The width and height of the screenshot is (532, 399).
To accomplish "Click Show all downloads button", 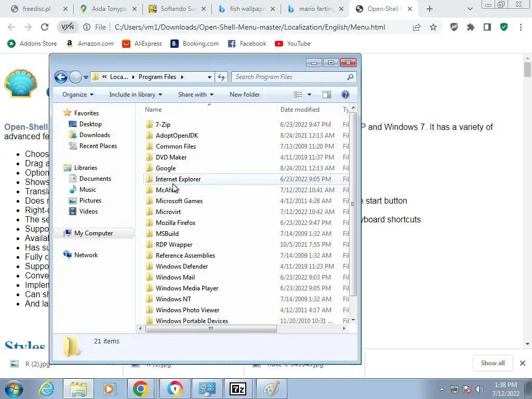I will (493, 363).
